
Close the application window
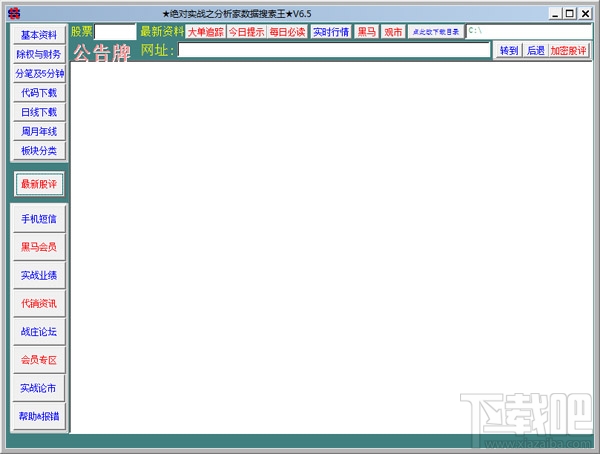click(585, 14)
